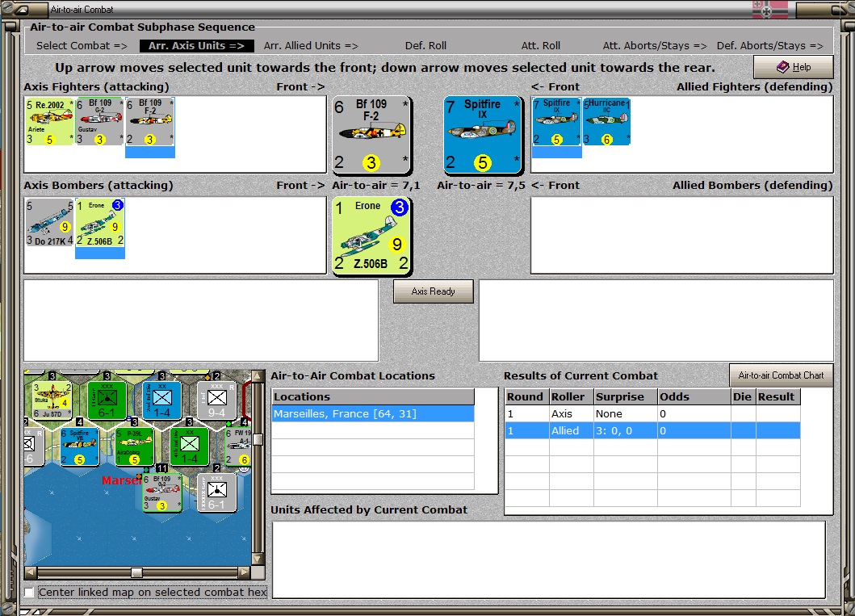Click the small Spitfire IX Allied counter

point(557,122)
